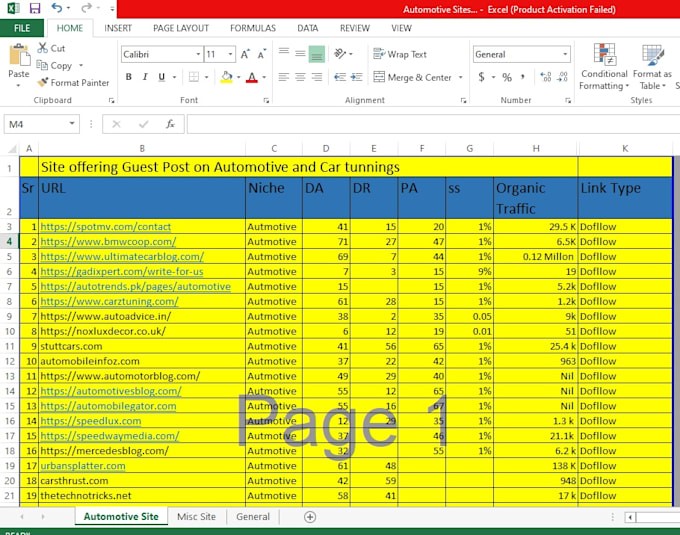The height and width of the screenshot is (535, 680).
Task: Open the ultimatecarblog.com link
Action: [122, 257]
